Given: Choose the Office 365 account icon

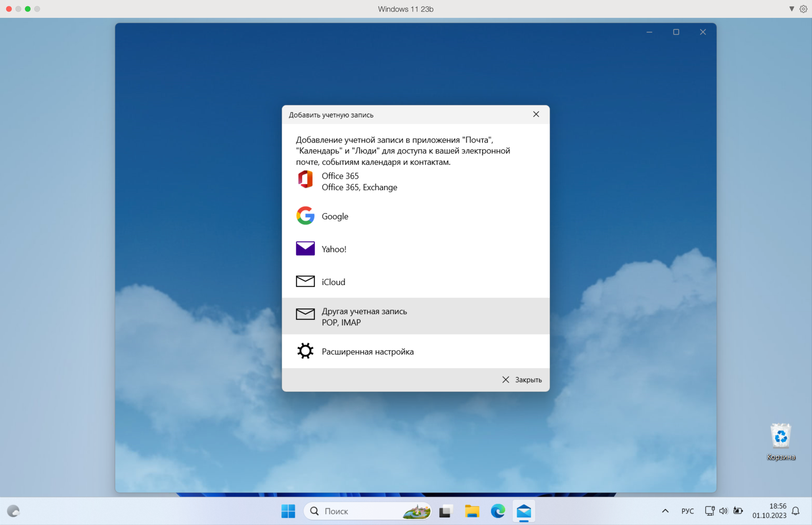Looking at the screenshot, I should [x=305, y=179].
